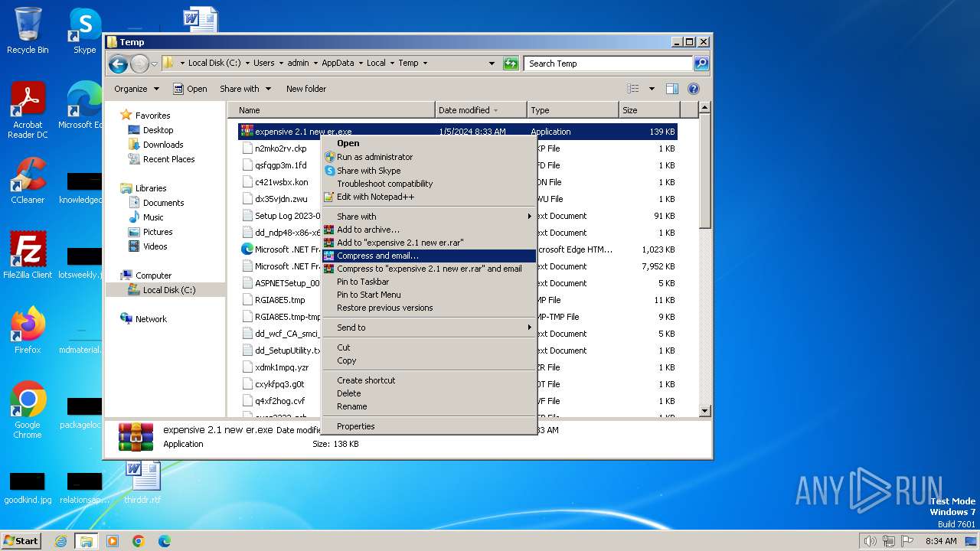Viewport: 980px width, 551px height.
Task: Click the Explorer Back arrow button
Action: [118, 64]
